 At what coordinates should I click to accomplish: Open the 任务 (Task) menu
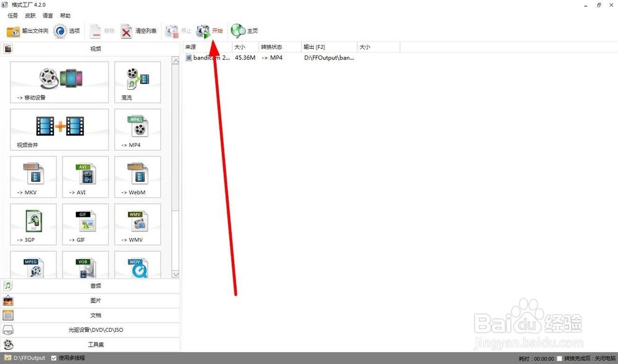coord(12,15)
